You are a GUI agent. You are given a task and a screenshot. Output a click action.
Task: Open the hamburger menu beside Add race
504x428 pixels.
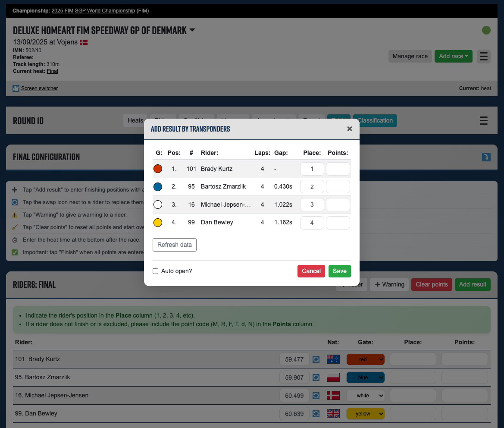(x=484, y=56)
